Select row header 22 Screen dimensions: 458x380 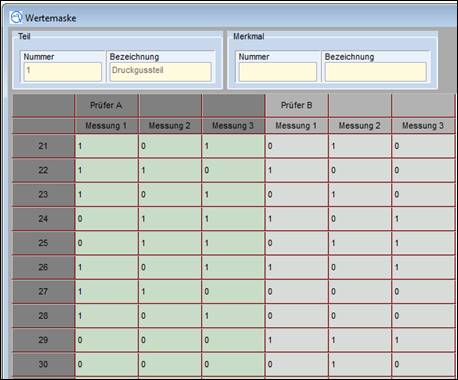coord(44,170)
